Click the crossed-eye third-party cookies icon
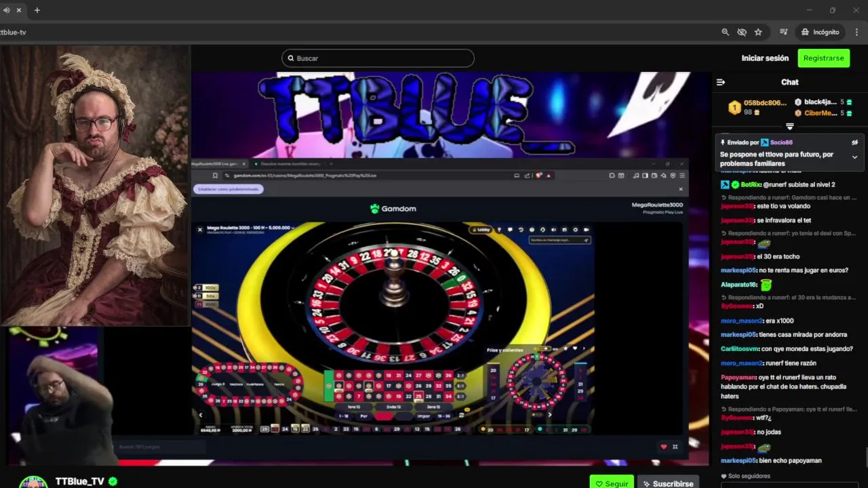 pyautogui.click(x=742, y=32)
